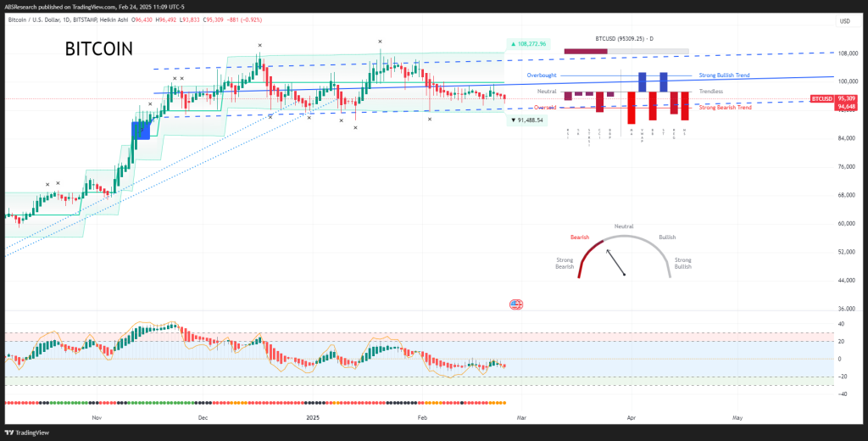The height and width of the screenshot is (441, 868).
Task: Click the maroon progress bar under BTCUSD title
Action: tap(586, 52)
